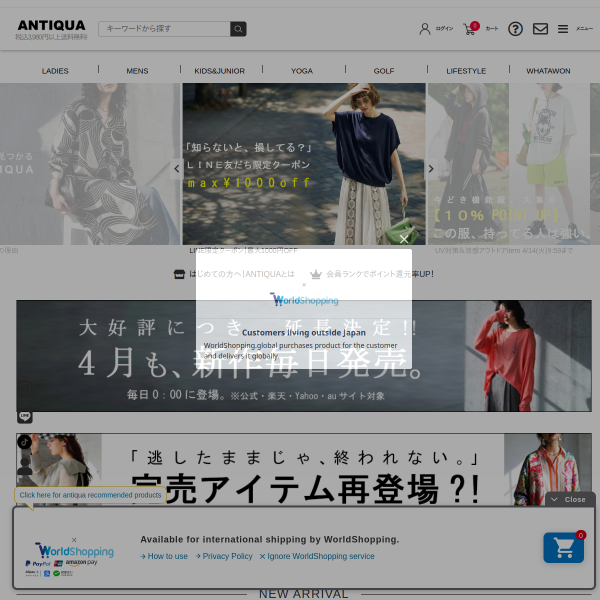Open the shopping cart icon in header
Image resolution: width=600 pixels, height=600 pixels.
[x=470, y=28]
